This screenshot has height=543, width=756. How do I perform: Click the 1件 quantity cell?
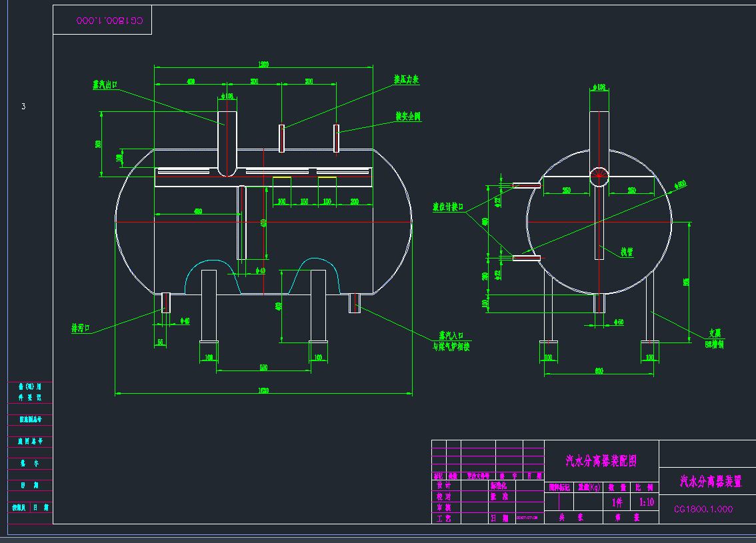pyautogui.click(x=617, y=502)
